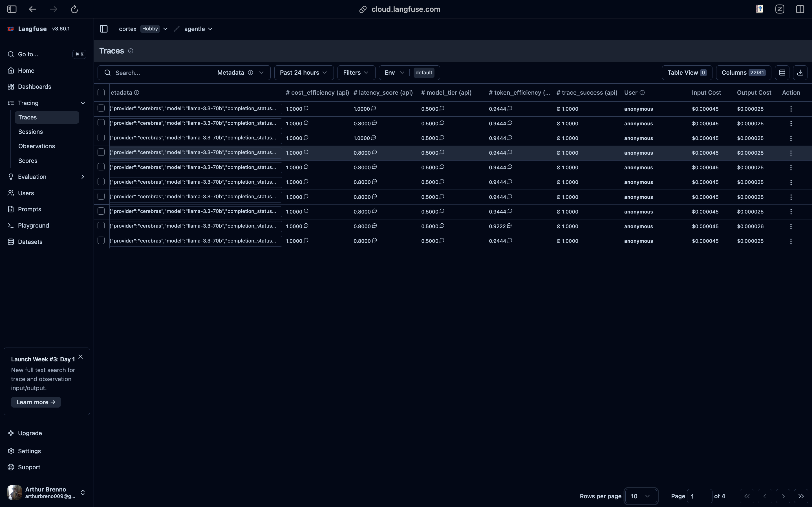Screen dimensions: 812x507
Task: Open the Past 24 hours time dropdown
Action: coord(303,72)
